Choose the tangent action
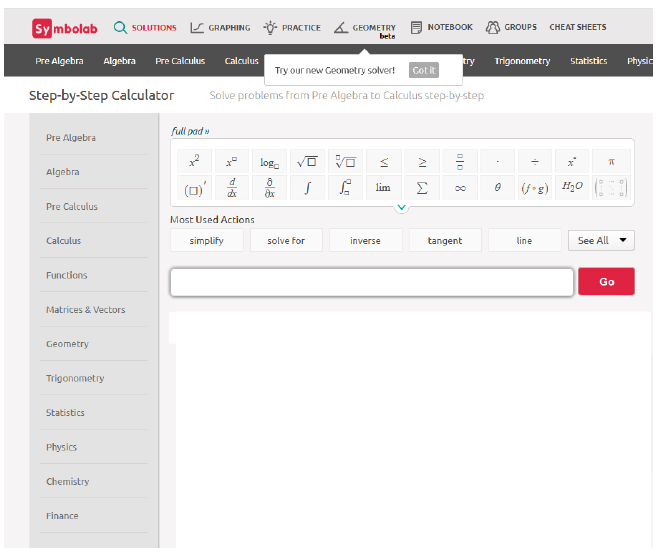This screenshot has width=661, height=555. click(445, 240)
